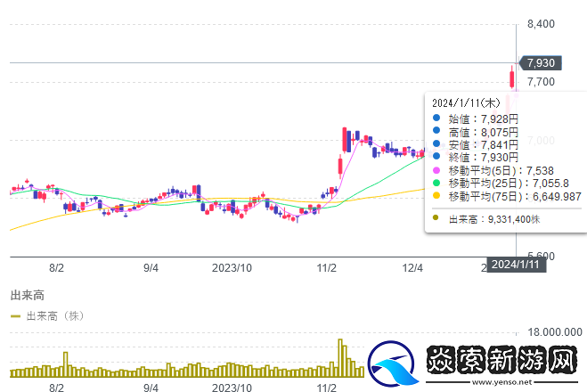Click the 8,400 price axis label
This screenshot has width=587, height=392.
542,24
